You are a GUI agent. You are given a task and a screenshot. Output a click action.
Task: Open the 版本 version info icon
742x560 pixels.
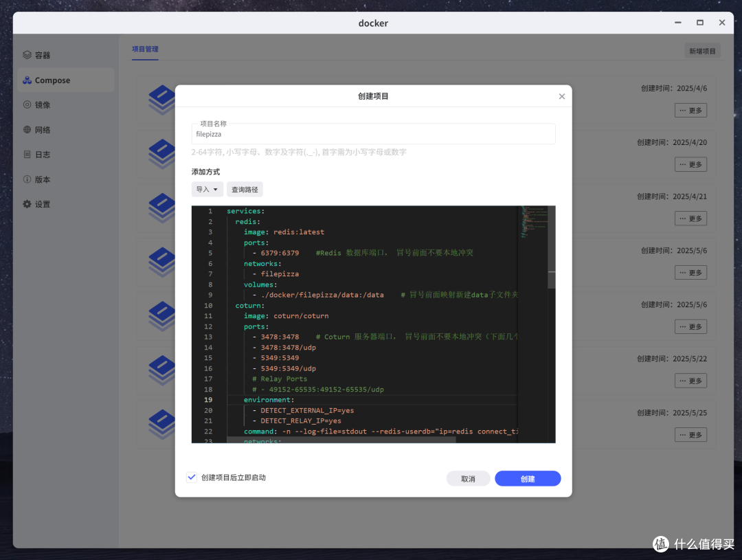(27, 179)
